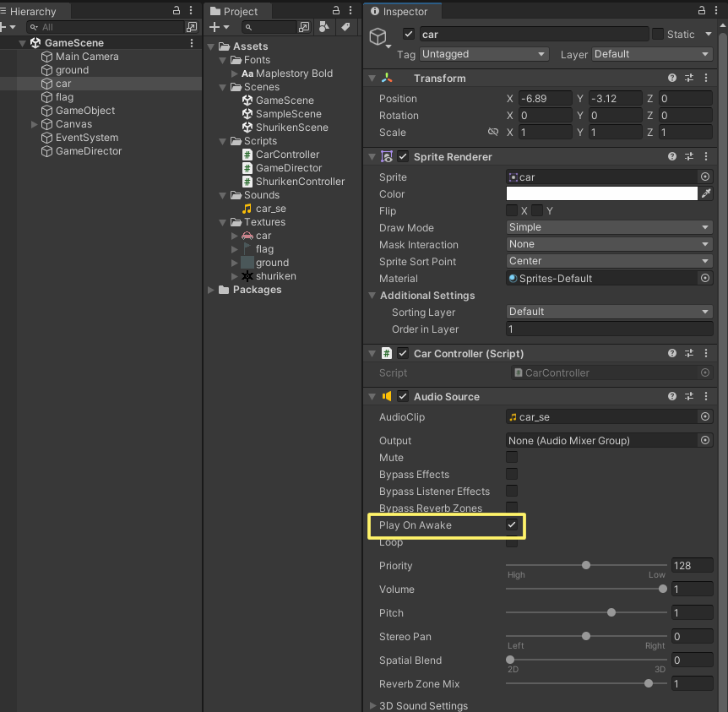Select GameDirector object in Hierarchy
The height and width of the screenshot is (712, 728).
(x=89, y=151)
